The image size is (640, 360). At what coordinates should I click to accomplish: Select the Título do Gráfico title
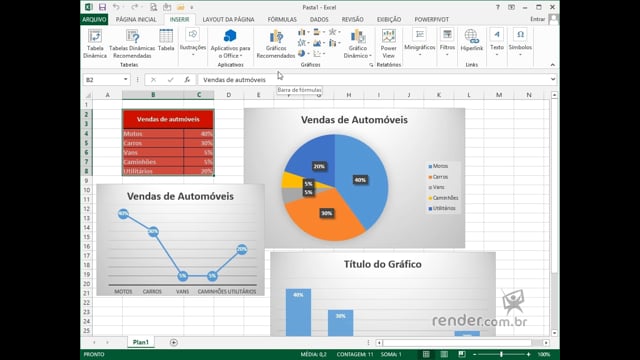(x=382, y=264)
